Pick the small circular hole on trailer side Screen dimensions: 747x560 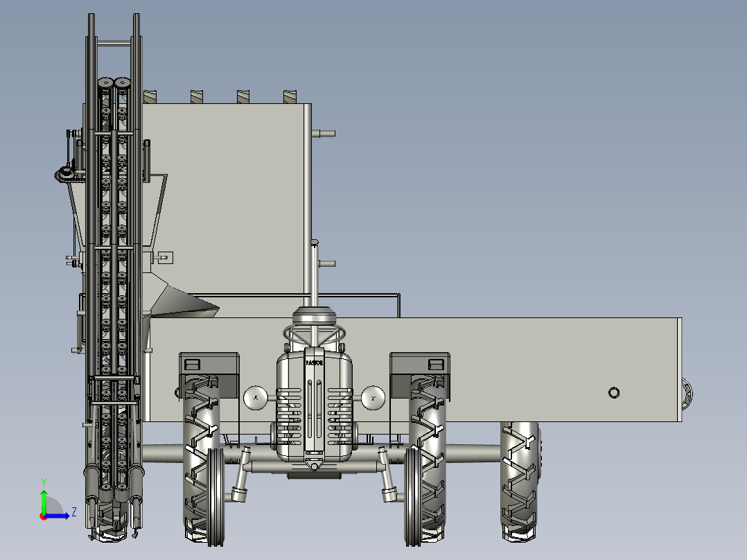tap(614, 393)
